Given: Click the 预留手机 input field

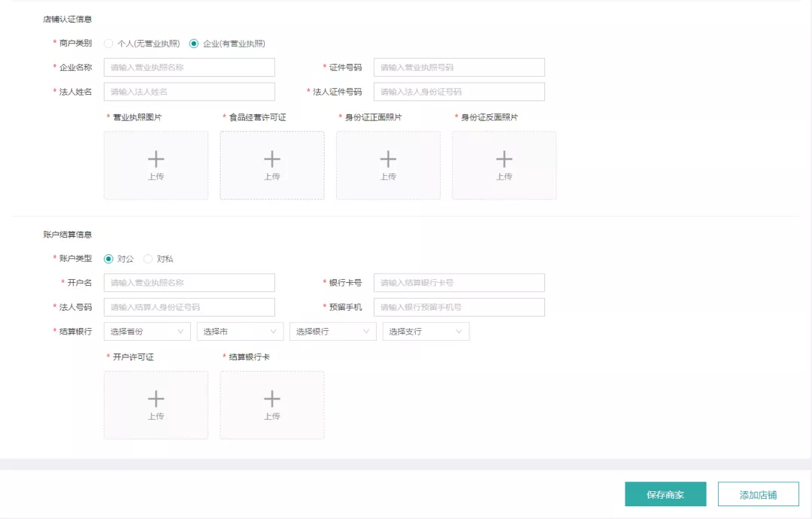Looking at the screenshot, I should 459,307.
